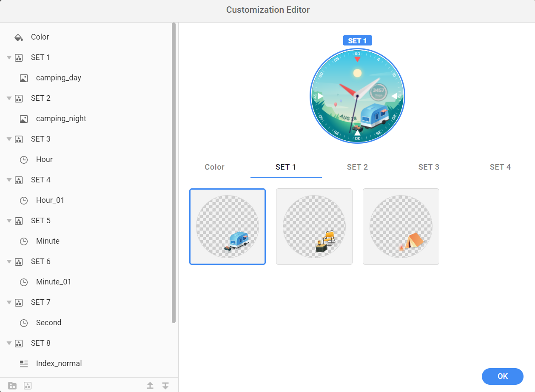This screenshot has width=535, height=392.
Task: Click the SET 6 group icon
Action: pos(19,261)
